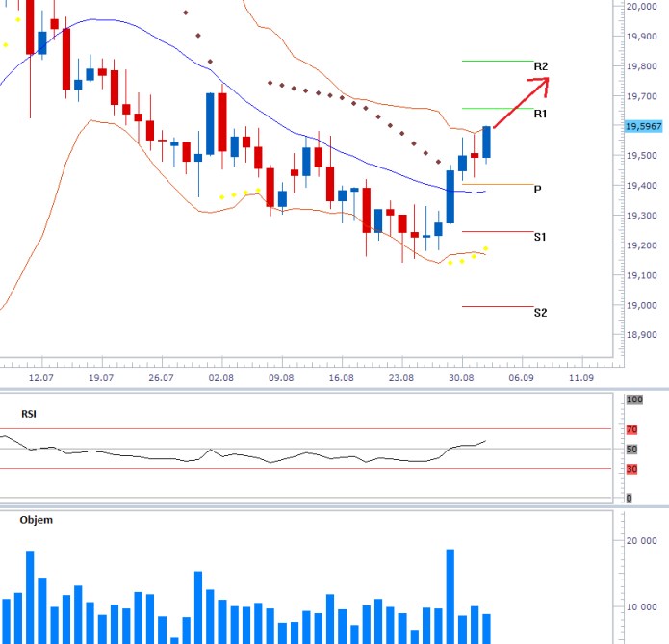
Task: Click the 20,000 price axis label
Action: pos(641,7)
